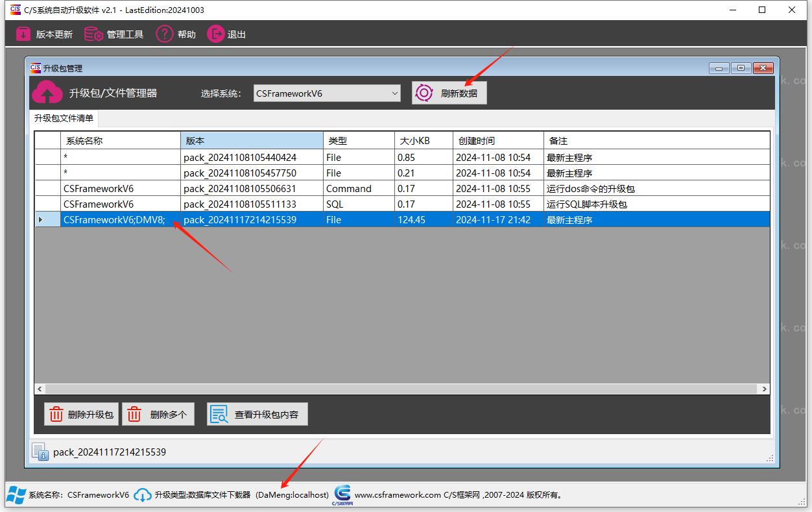Click the 版本更新 download icon

(23, 34)
